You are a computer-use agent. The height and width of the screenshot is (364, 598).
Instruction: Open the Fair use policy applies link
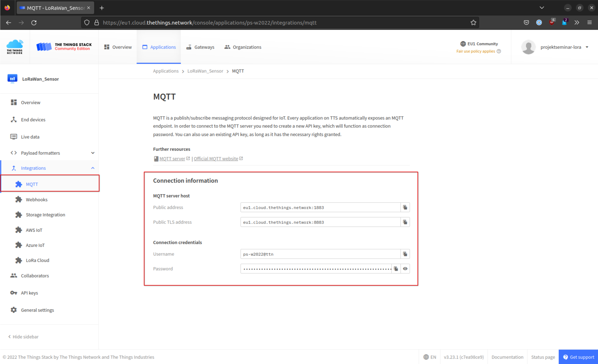point(476,51)
